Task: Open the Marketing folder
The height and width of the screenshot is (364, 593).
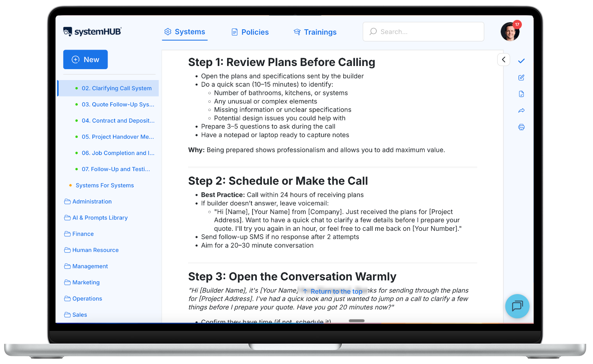Action: pyautogui.click(x=82, y=282)
